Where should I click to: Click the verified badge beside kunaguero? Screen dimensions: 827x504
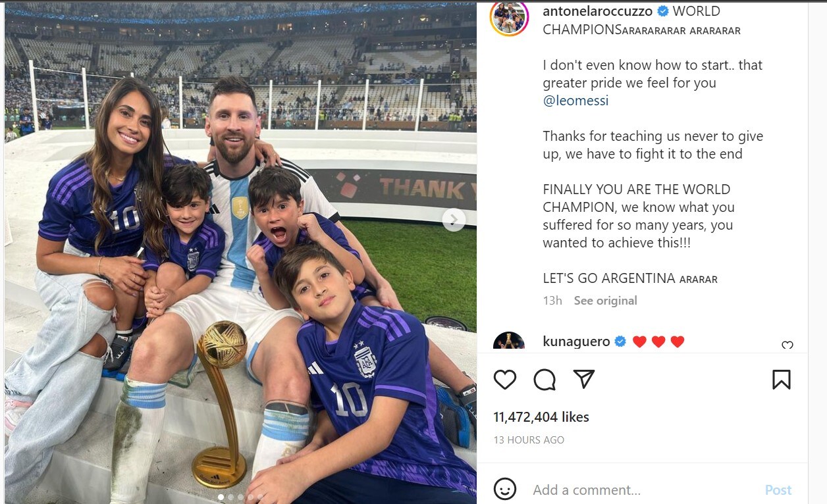(620, 341)
